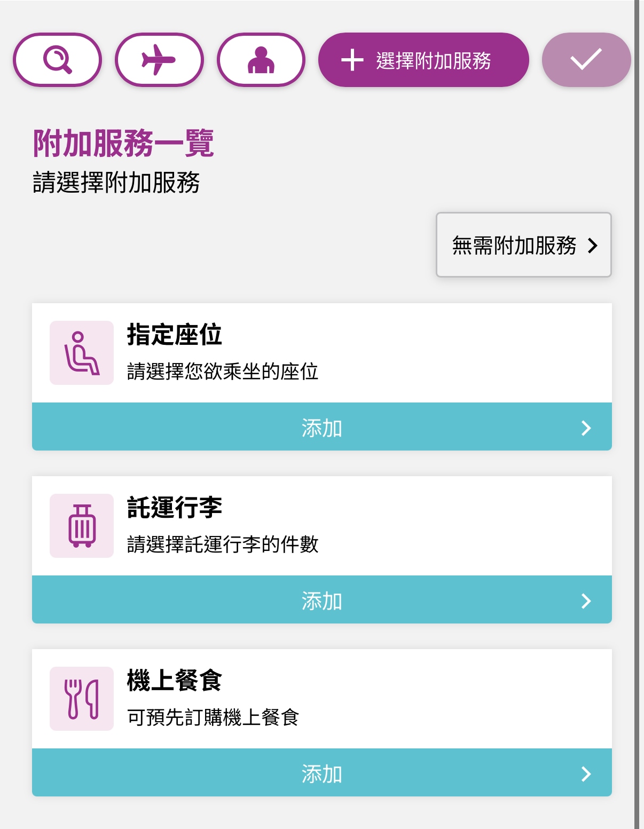
Task: Click the vertical scrollbar on right edge
Action: tap(637, 414)
